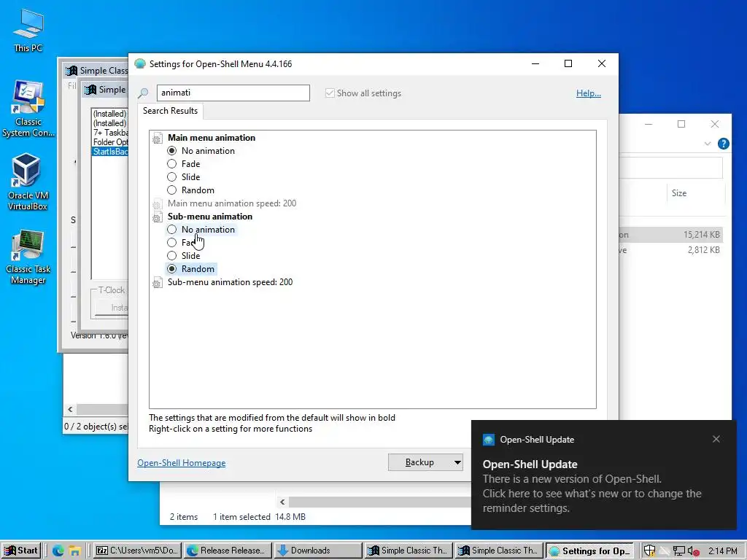This screenshot has width=747, height=560.
Task: Click Settings for Open-Shell taskbar button
Action: 589,551
